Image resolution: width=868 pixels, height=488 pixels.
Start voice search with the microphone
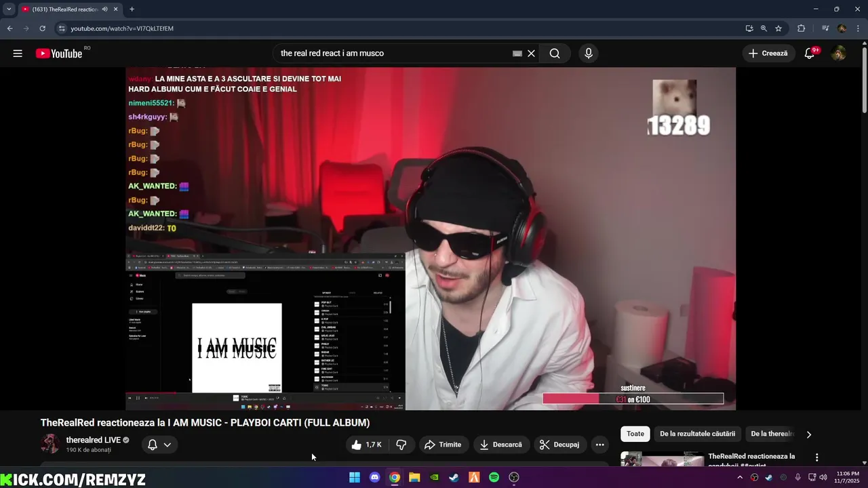(x=589, y=54)
